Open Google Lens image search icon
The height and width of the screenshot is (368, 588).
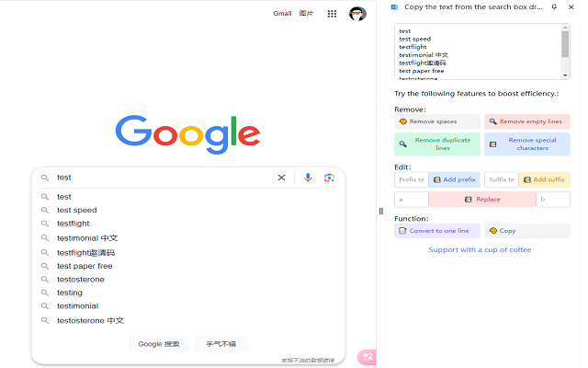(x=329, y=178)
